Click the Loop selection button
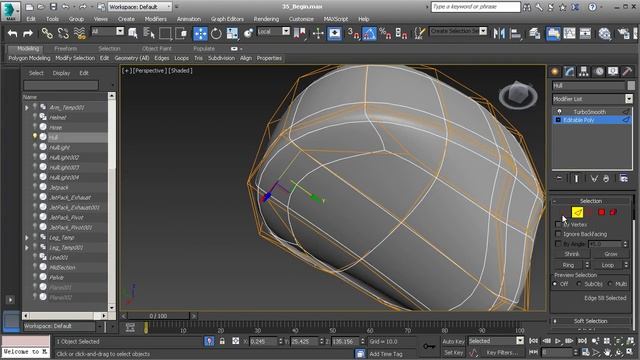 607,265
